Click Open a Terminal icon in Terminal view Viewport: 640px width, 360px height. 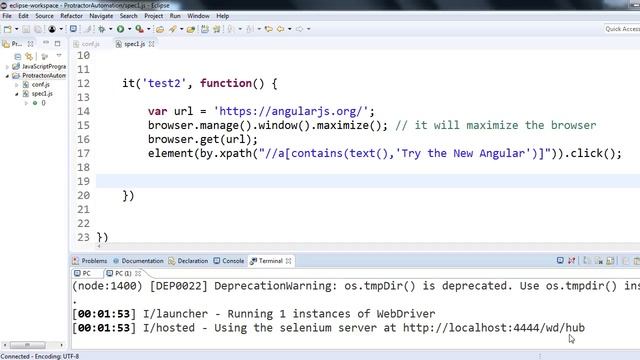click(560, 260)
